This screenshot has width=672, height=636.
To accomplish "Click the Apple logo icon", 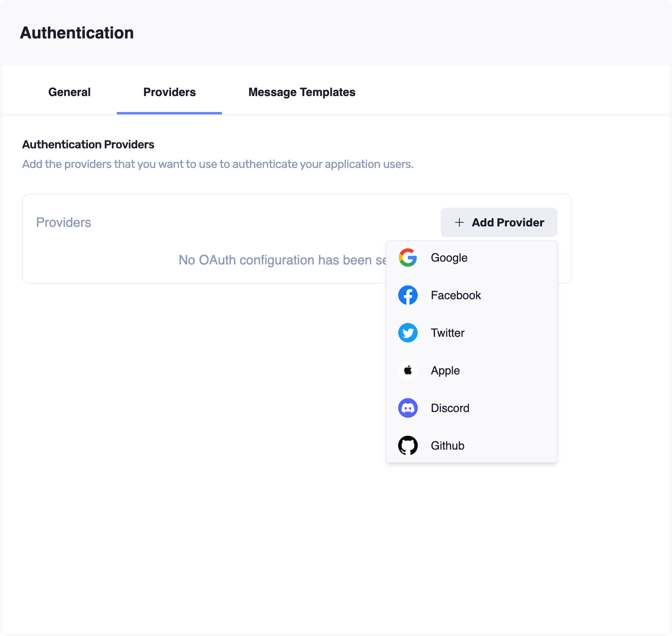I will coord(408,370).
